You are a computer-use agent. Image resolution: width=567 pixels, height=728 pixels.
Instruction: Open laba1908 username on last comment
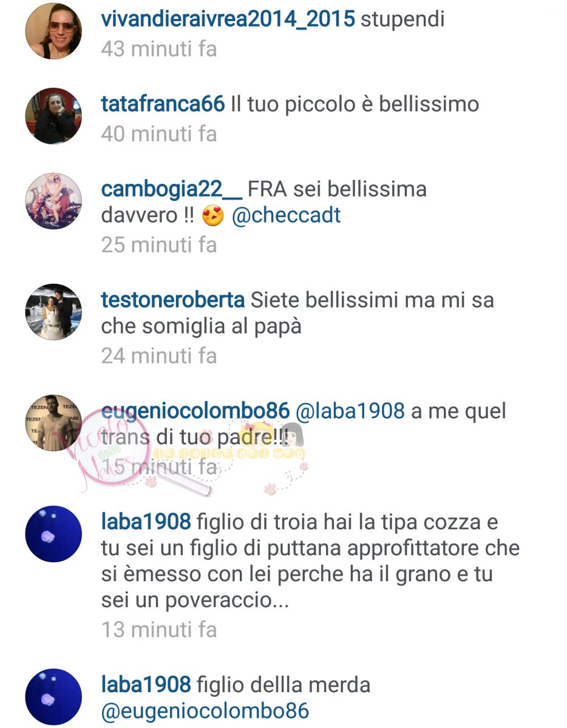146,686
